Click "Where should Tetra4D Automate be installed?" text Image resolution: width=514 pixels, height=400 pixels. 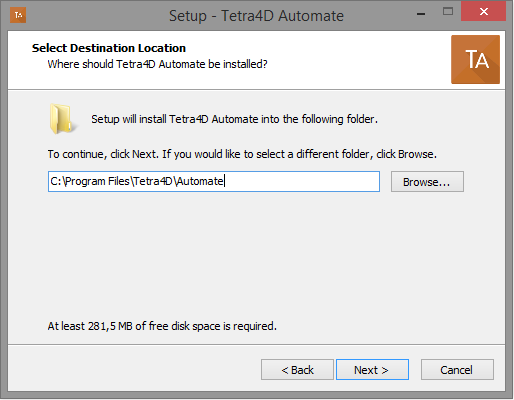point(157,64)
